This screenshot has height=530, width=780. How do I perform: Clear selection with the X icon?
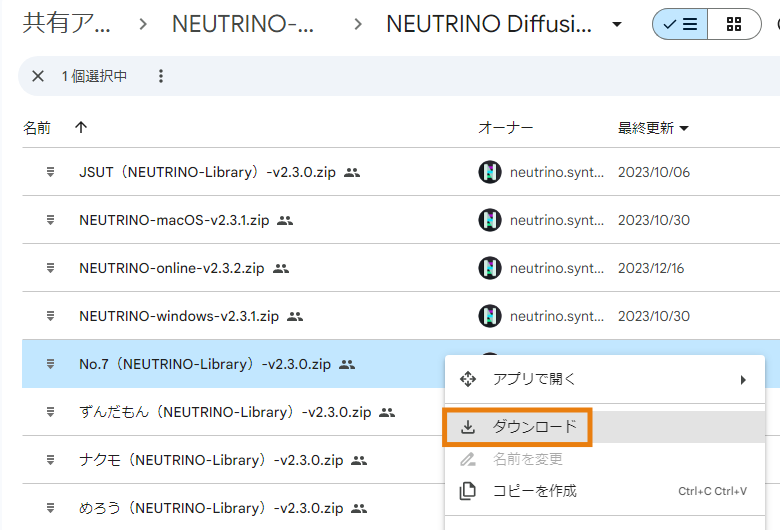38,76
